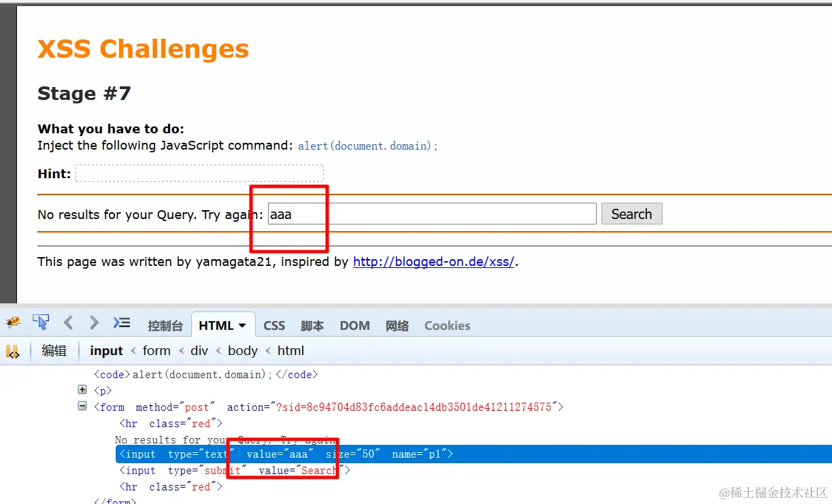832x504 pixels.
Task: Activate the element inspector arrow icon
Action: pyautogui.click(x=41, y=322)
